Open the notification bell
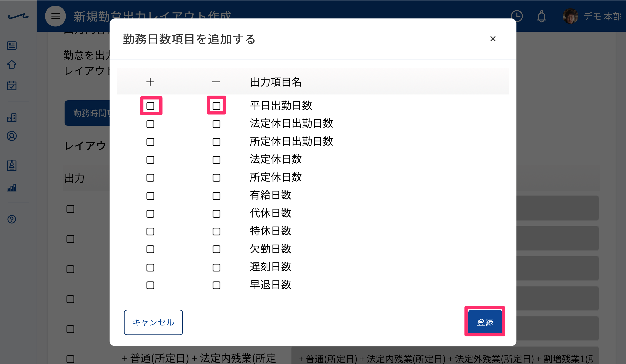Screen dimensions: 626x364 [541, 16]
